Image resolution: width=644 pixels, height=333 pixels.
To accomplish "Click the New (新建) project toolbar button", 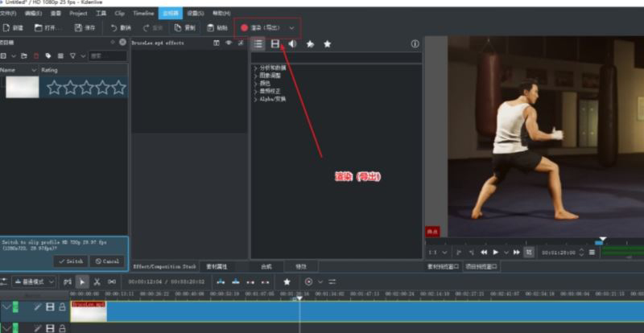I will tap(13, 28).
